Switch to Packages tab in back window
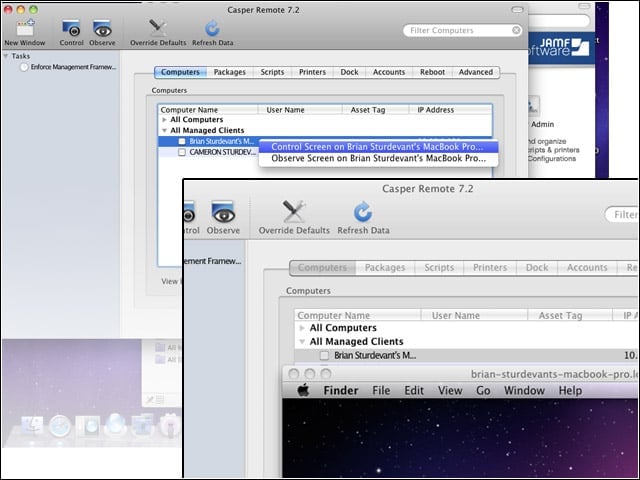The width and height of the screenshot is (640, 480). pyautogui.click(x=230, y=72)
